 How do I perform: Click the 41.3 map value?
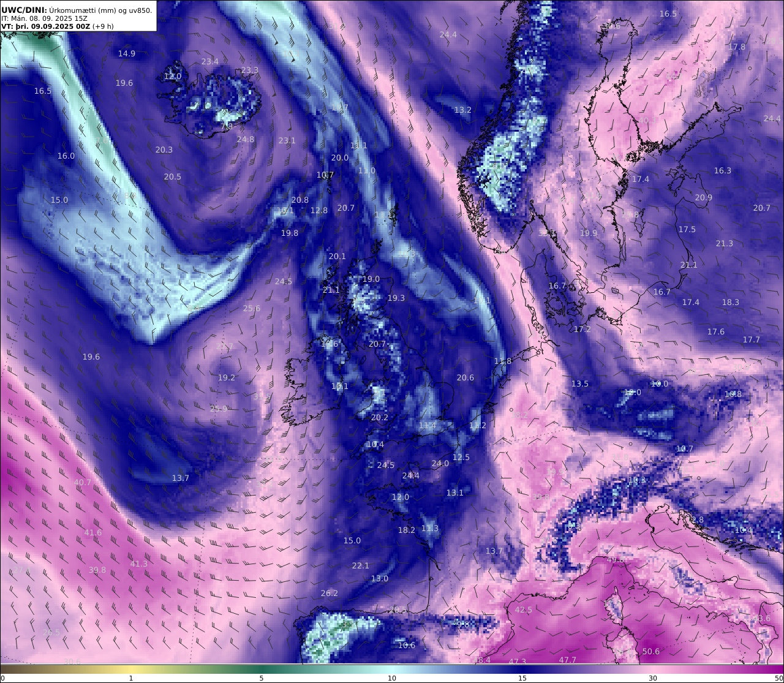pyautogui.click(x=138, y=564)
